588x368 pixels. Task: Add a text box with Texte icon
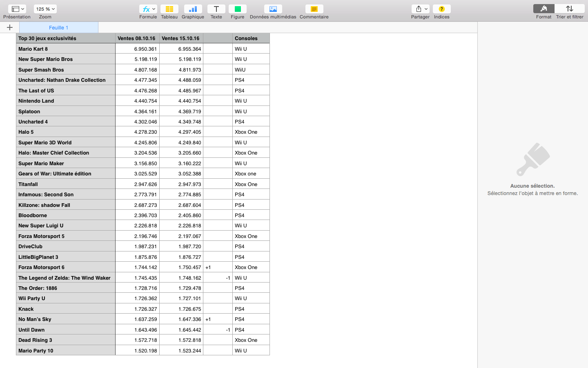(x=216, y=9)
